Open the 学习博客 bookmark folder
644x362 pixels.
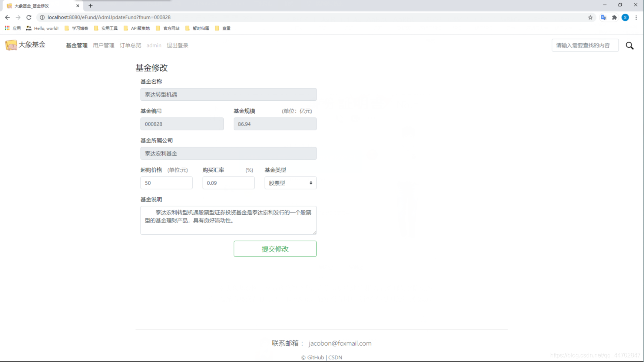coord(76,28)
